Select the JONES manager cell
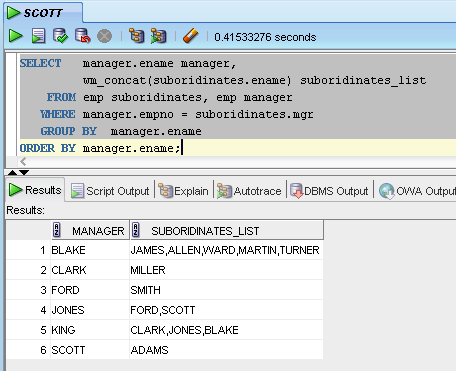Viewport: 456px width, 371px height. coord(90,310)
